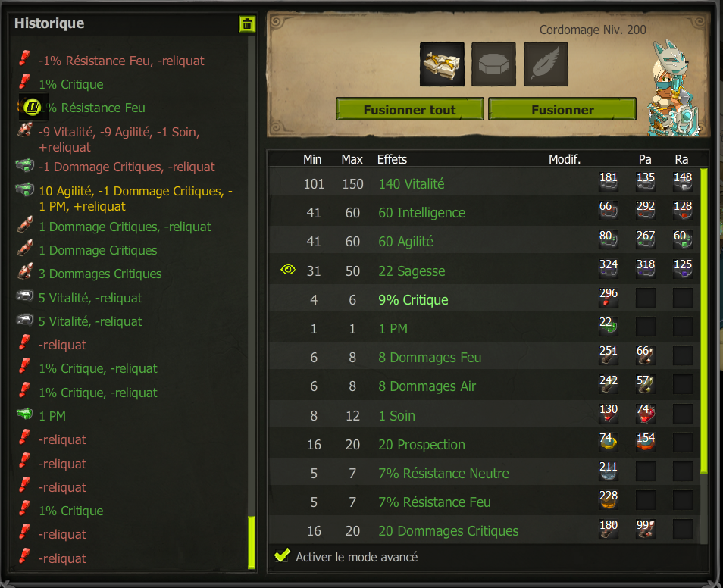Screen dimensions: 723x588
Task: Apply the 228 Résistance Feu rune
Action: (609, 500)
